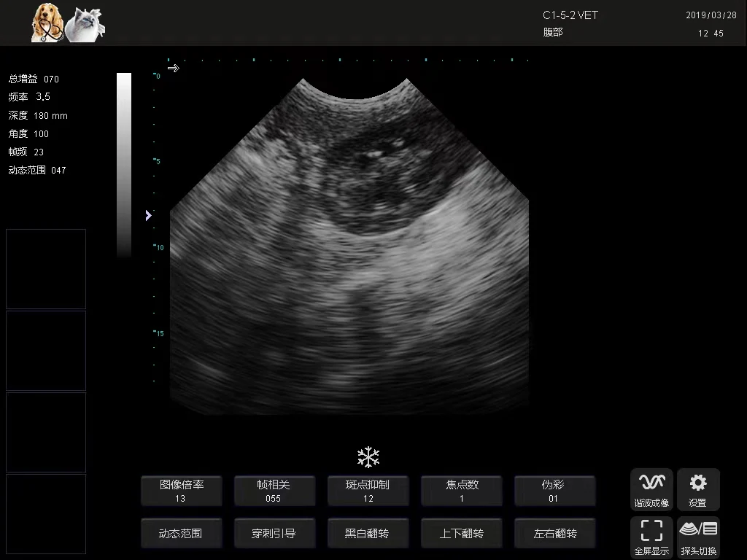This screenshot has width=747, height=560.
Task: Click the 动态范围 047 parameter on left
Action: (37, 170)
